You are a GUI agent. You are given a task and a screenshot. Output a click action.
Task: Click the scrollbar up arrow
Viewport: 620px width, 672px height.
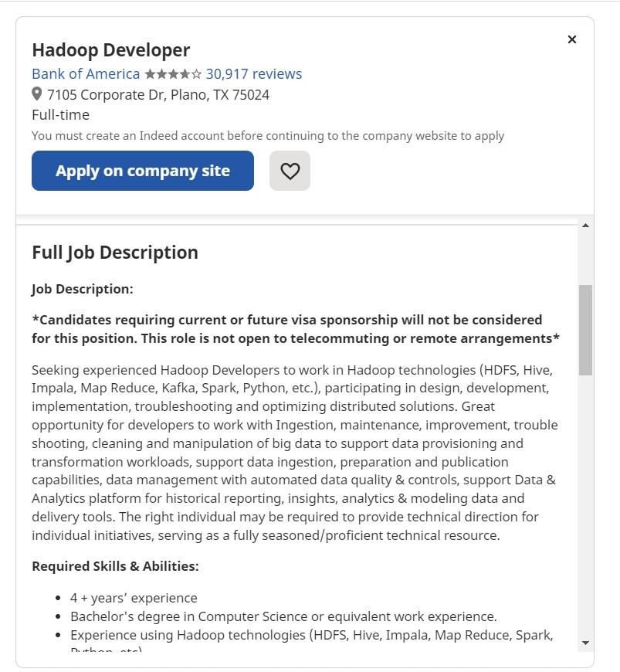point(584,226)
